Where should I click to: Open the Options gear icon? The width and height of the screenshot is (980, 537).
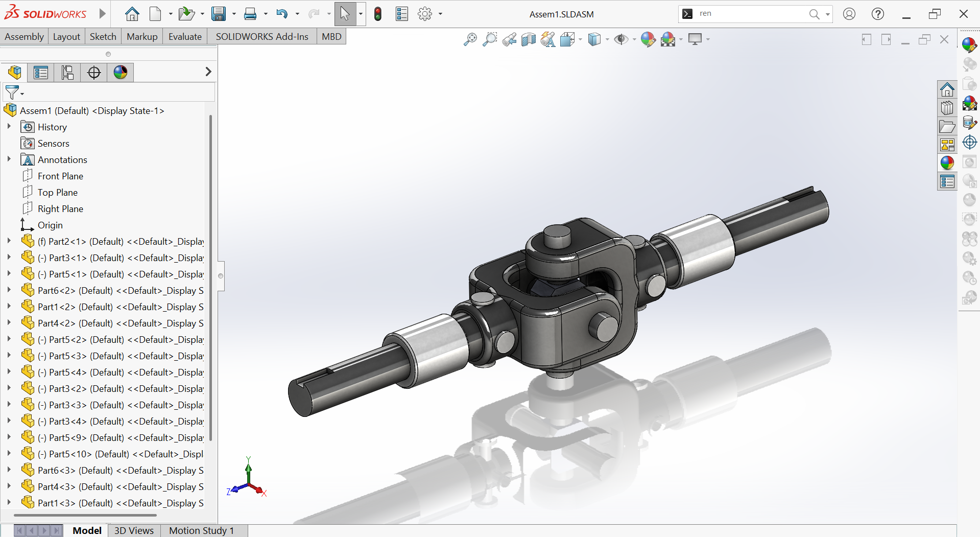(x=425, y=14)
